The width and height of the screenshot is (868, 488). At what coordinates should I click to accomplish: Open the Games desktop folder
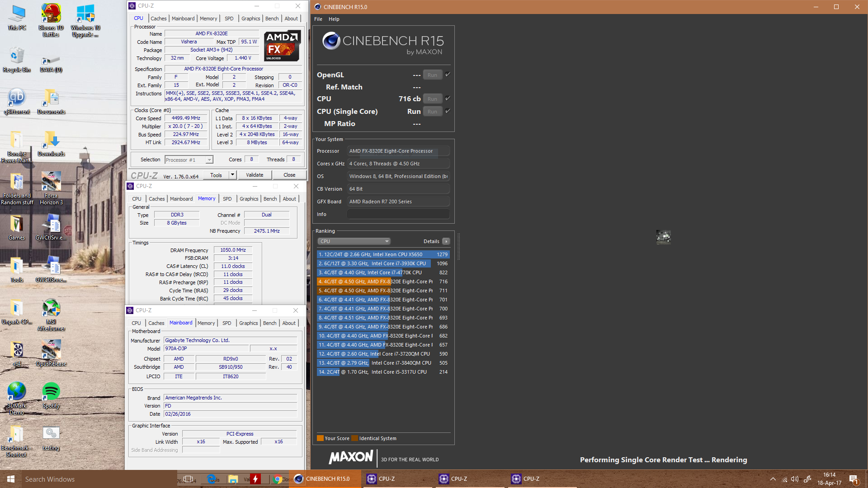[17, 227]
